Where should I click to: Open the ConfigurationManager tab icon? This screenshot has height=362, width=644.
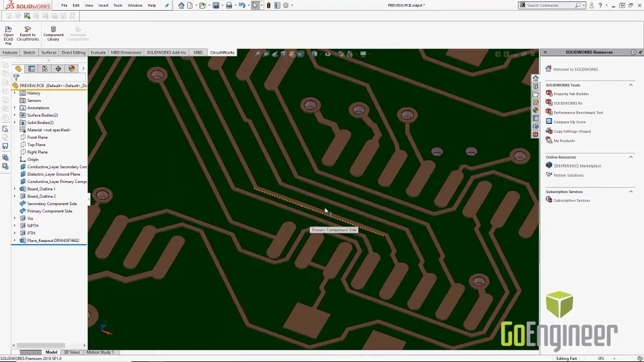[45, 68]
